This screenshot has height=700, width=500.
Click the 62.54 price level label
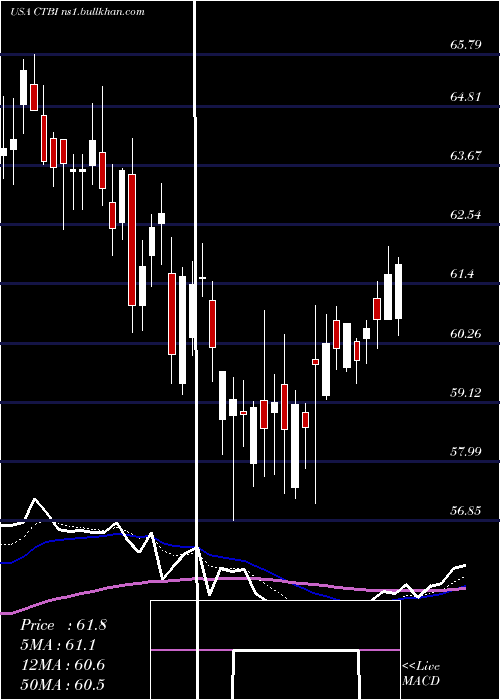466,215
